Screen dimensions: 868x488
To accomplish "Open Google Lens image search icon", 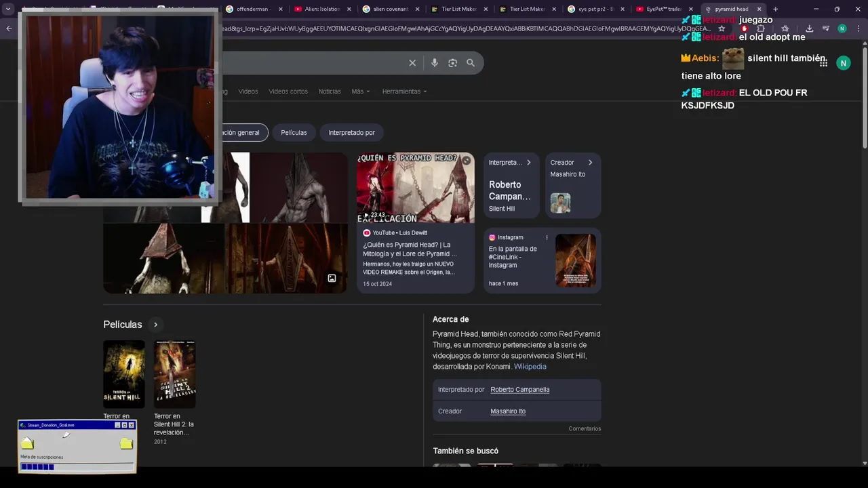I will (452, 63).
